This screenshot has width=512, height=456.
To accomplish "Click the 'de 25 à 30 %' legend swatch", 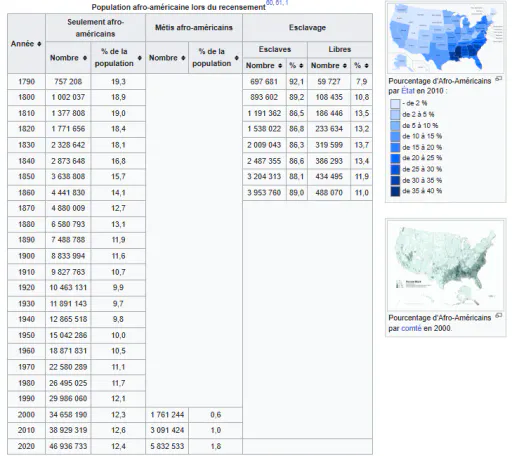I will 395,169.
